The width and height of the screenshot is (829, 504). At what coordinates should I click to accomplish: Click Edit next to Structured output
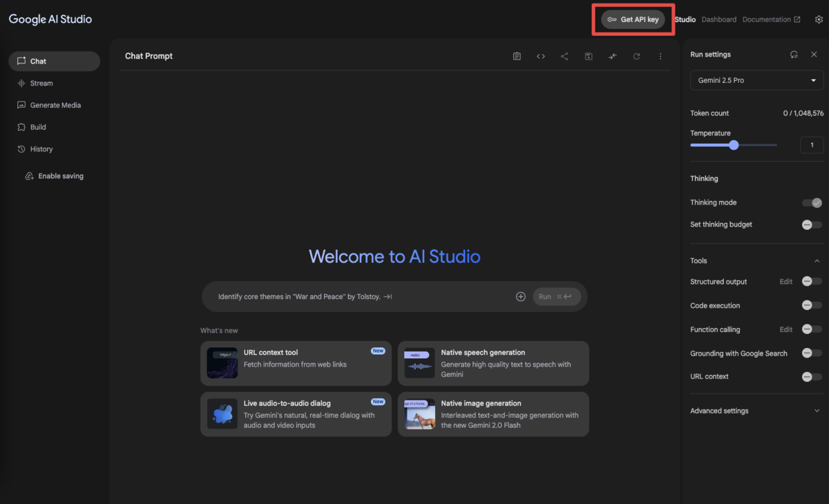coord(786,282)
